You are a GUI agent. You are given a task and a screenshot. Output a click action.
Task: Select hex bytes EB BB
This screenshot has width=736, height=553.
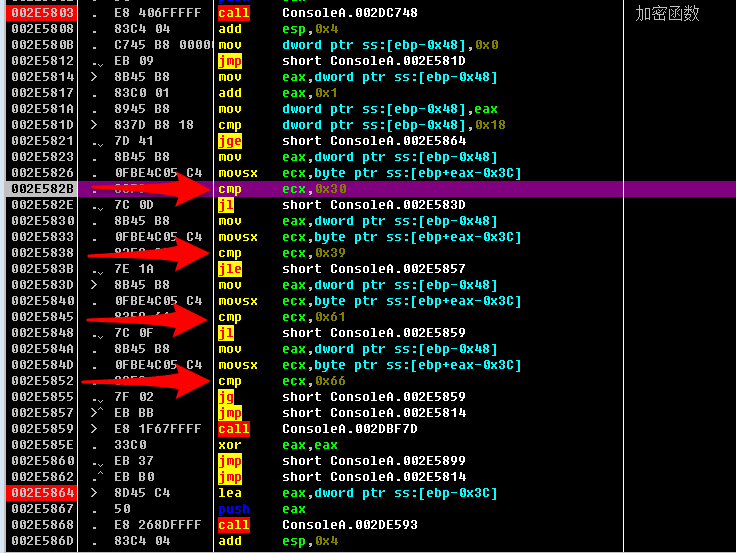click(134, 413)
